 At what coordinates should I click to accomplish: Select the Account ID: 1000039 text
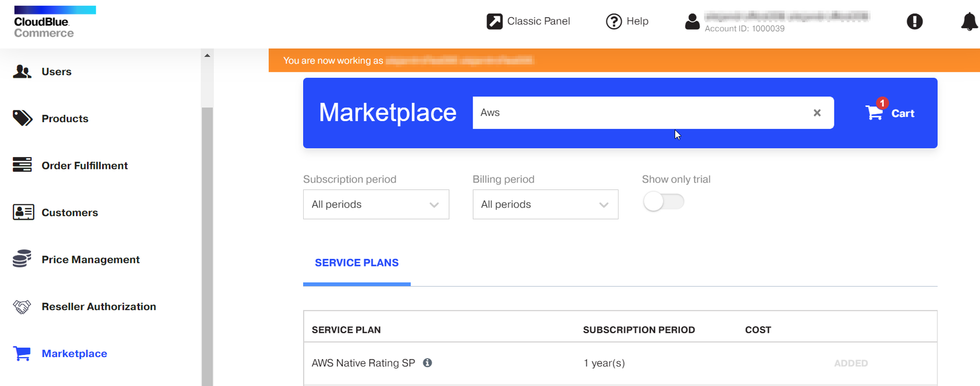pos(745,29)
